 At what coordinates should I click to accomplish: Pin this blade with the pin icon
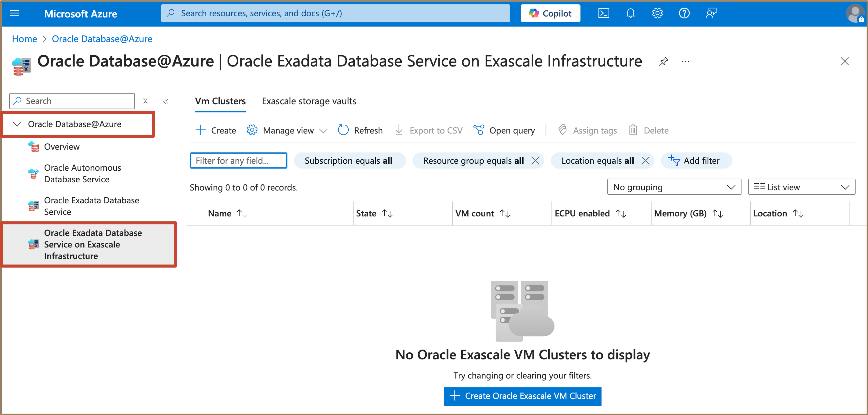coord(663,61)
